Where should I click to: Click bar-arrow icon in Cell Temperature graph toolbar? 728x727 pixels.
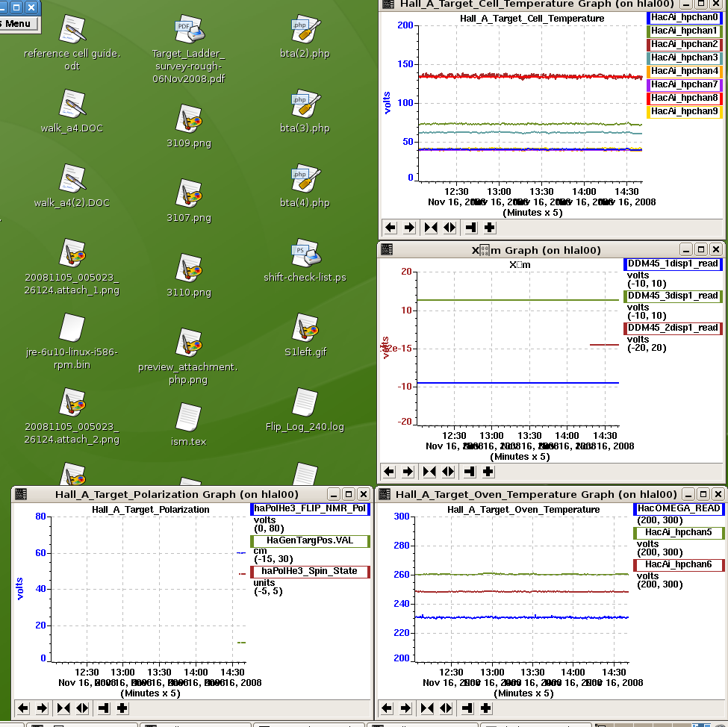(471, 228)
